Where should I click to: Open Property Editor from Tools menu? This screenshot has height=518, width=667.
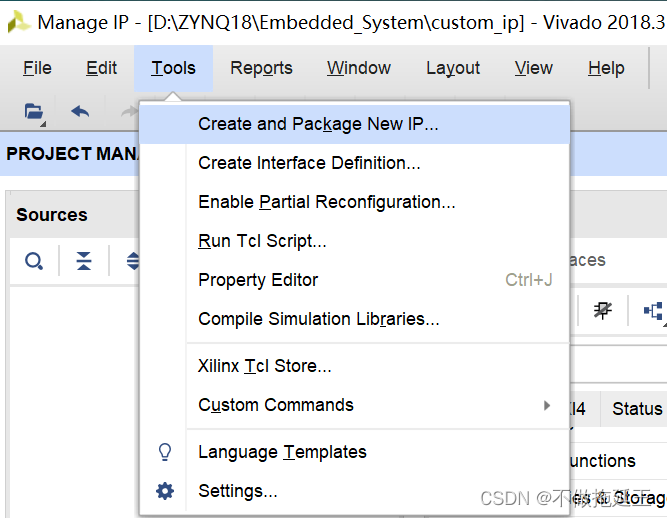click(354, 280)
